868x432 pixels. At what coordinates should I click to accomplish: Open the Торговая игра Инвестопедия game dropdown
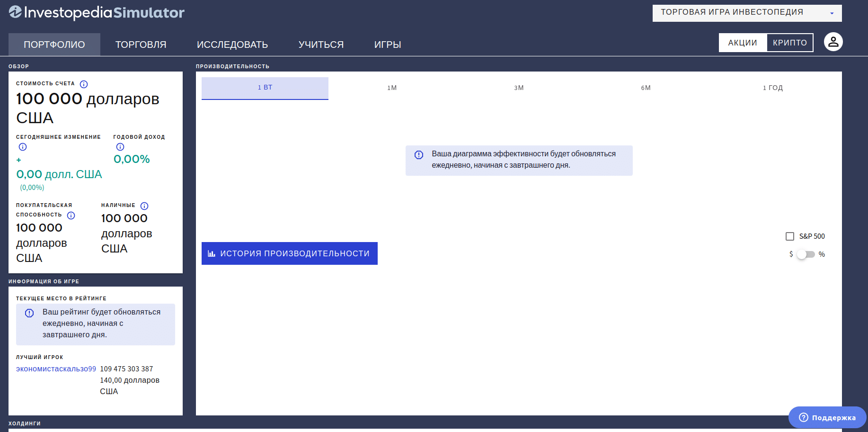tap(747, 13)
